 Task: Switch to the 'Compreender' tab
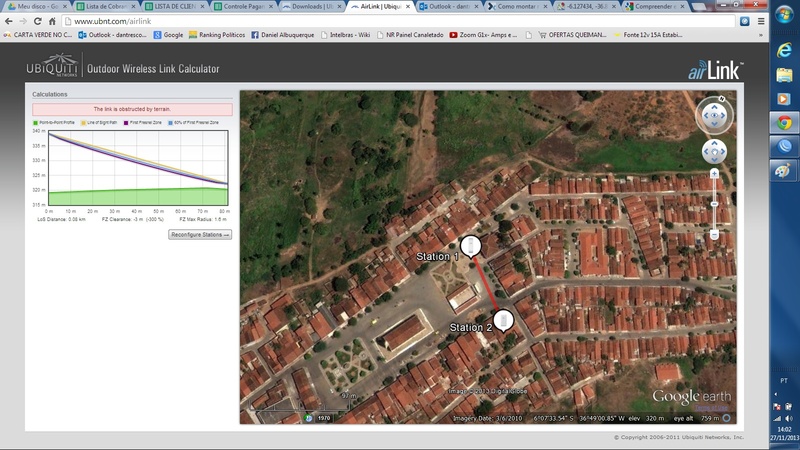pos(654,7)
